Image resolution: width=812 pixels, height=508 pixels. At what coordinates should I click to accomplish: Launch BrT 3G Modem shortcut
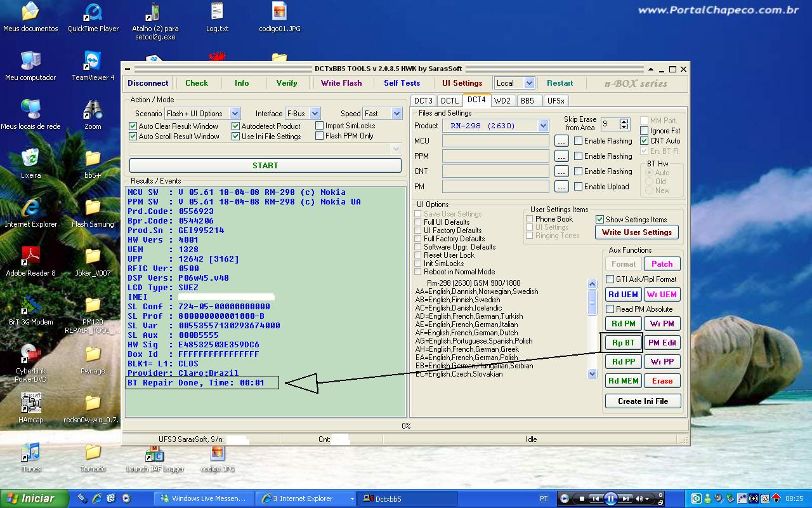click(x=30, y=311)
